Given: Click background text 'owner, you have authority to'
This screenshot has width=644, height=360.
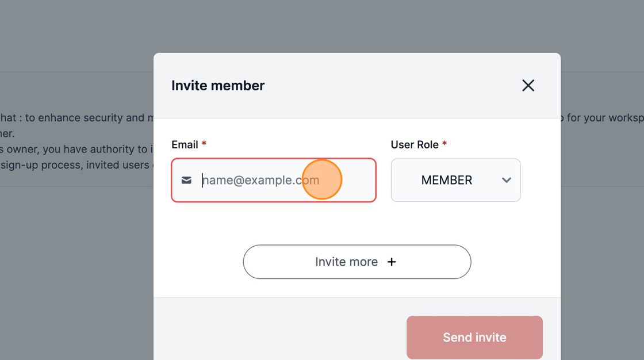Looking at the screenshot, I should click(x=77, y=149).
